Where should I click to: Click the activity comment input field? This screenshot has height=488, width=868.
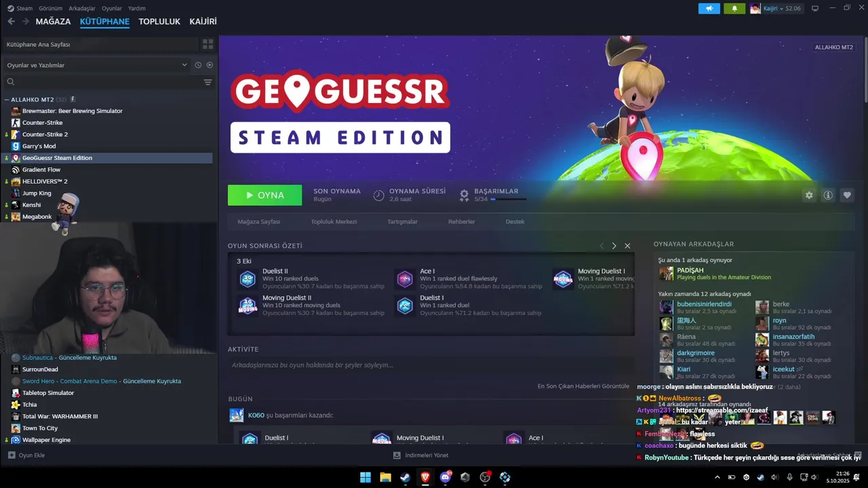[431, 365]
